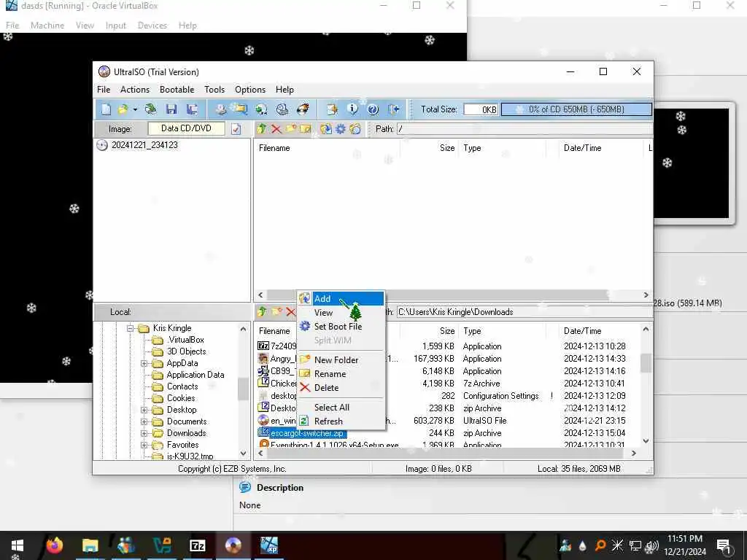Click the Make CD/DVD image icon

pyautogui.click(x=220, y=109)
